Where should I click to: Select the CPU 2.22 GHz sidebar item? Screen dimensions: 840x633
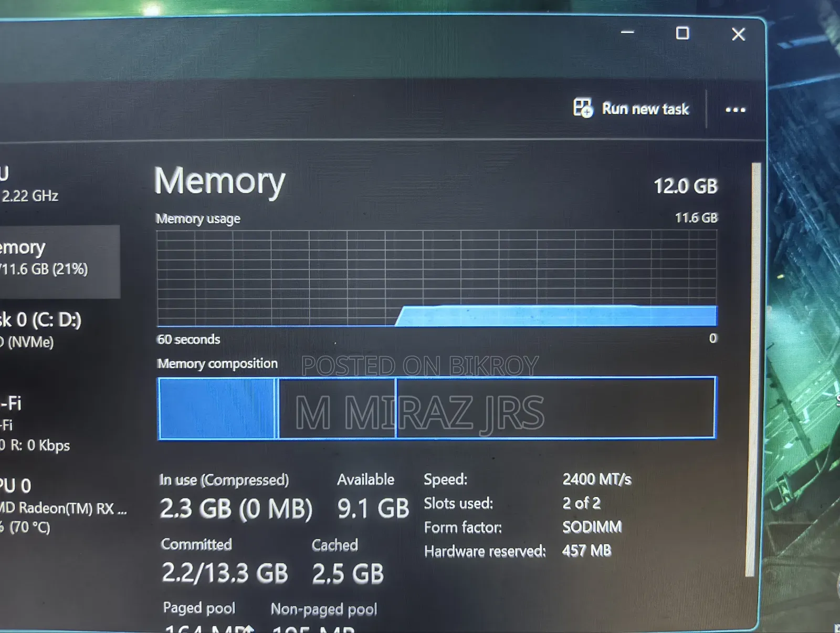tap(30, 185)
